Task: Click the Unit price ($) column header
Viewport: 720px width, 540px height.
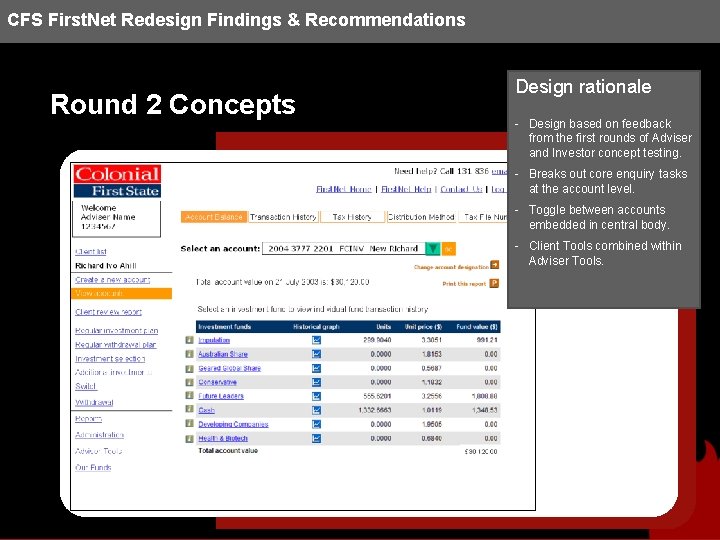Action: (423, 327)
